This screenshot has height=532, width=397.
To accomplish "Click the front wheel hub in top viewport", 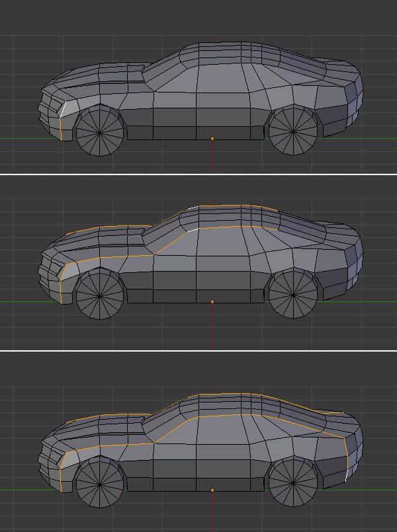I will pyautogui.click(x=100, y=132).
